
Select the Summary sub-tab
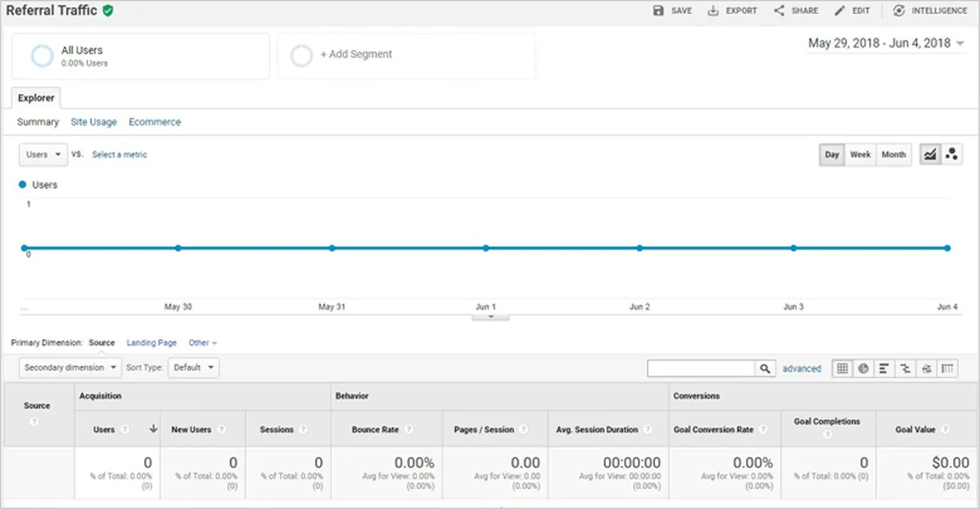(38, 122)
